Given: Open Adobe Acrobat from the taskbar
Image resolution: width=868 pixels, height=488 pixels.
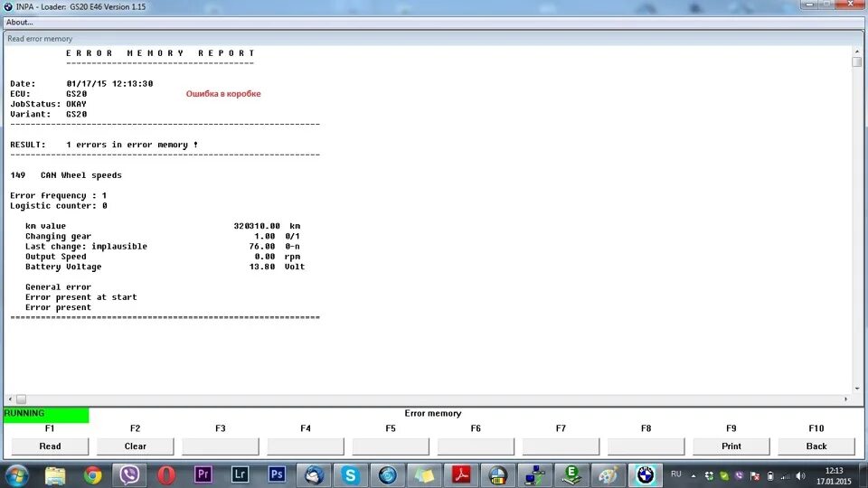Looking at the screenshot, I should pos(461,475).
